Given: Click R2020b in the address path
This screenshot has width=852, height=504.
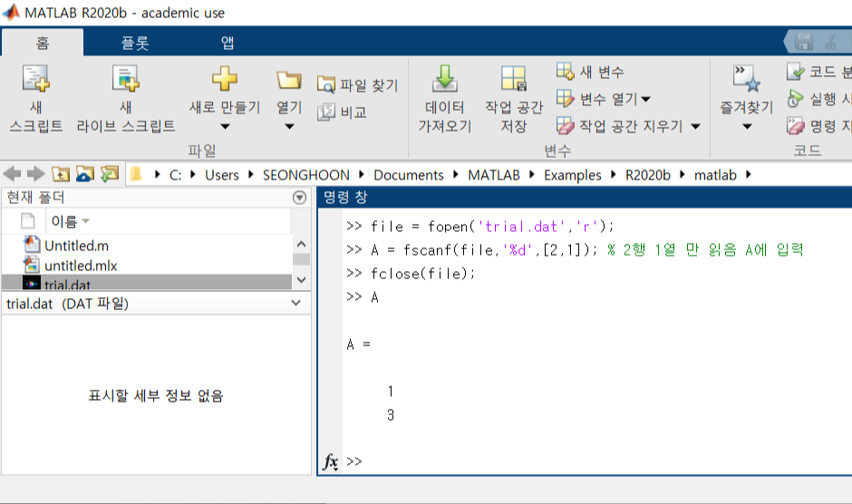Looking at the screenshot, I should 648,175.
